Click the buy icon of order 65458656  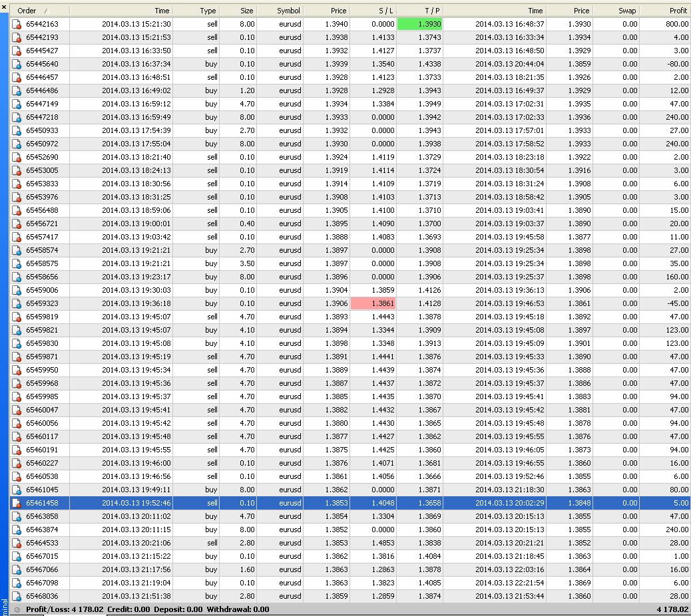[16, 277]
